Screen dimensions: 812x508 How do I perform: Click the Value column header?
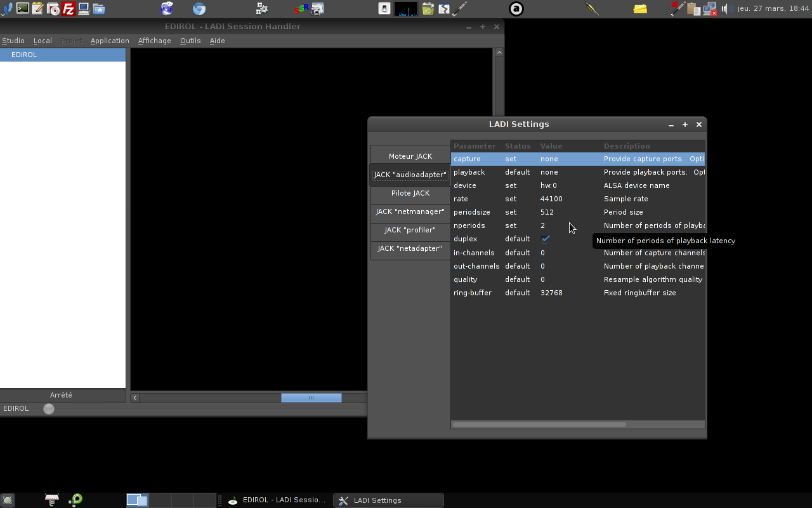569,146
